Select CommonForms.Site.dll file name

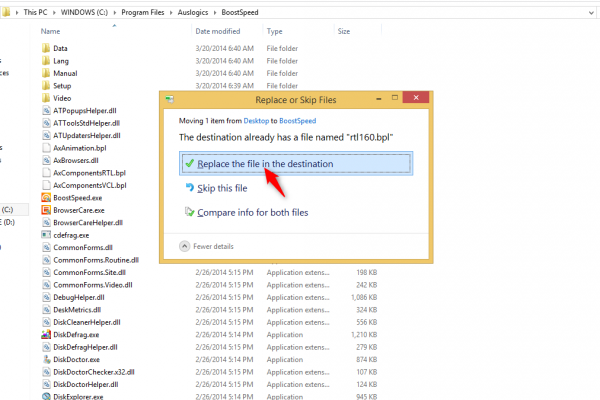pyautogui.click(x=90, y=272)
